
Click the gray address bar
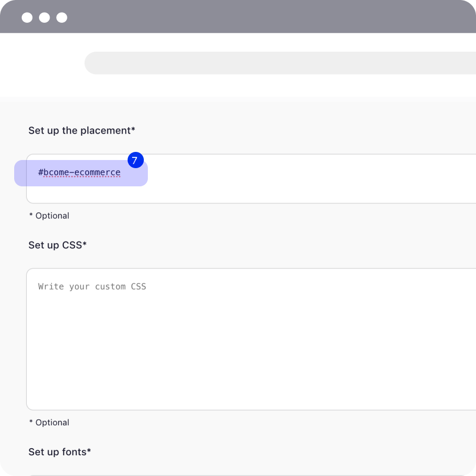280,63
